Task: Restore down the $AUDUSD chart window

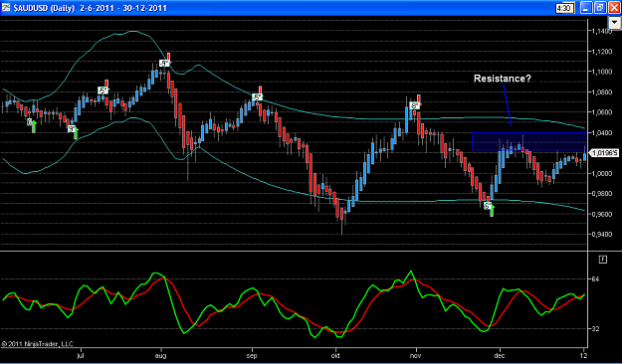Action: (600, 8)
